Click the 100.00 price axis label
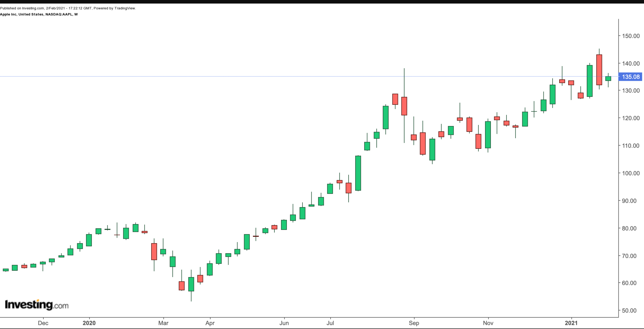The width and height of the screenshot is (644, 329). 631,173
